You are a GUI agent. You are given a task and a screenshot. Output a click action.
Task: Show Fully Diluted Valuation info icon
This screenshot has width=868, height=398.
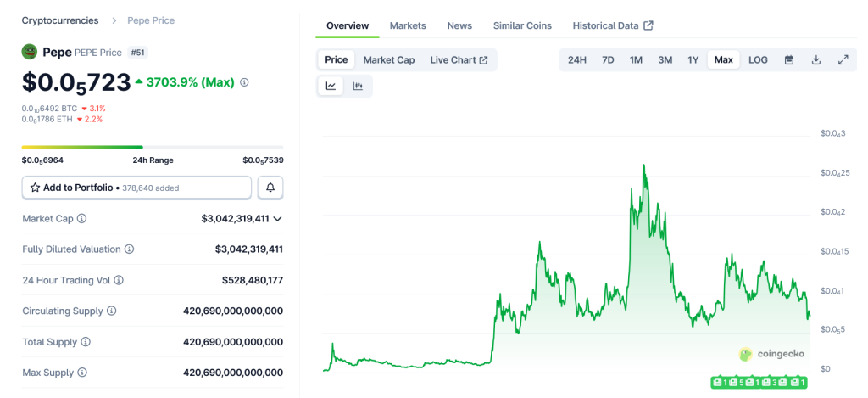coord(129,249)
